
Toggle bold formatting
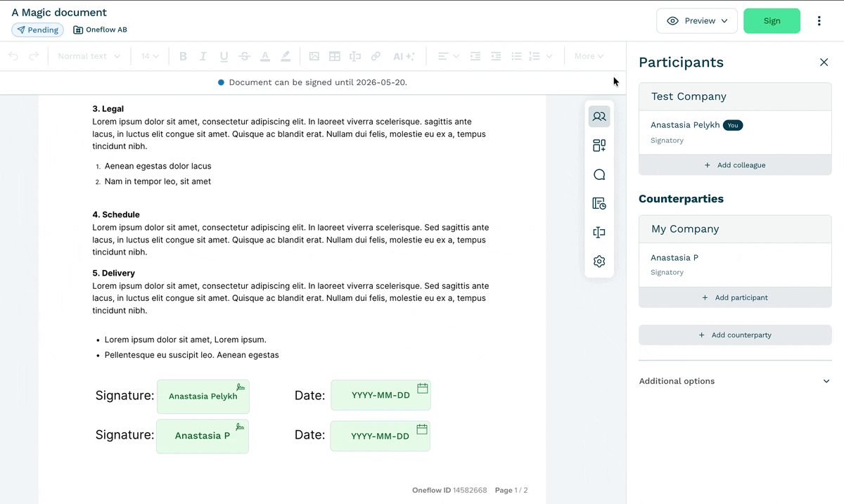[183, 56]
